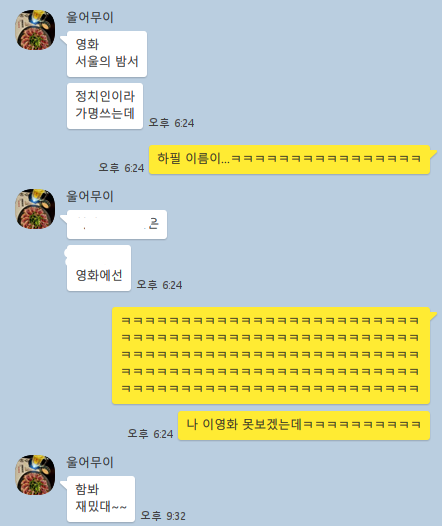Select the yellow bubble starting '하필 이름이'

(x=289, y=160)
